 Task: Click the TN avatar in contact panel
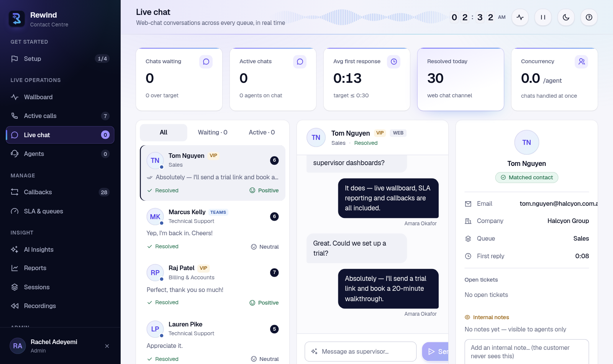click(x=526, y=143)
